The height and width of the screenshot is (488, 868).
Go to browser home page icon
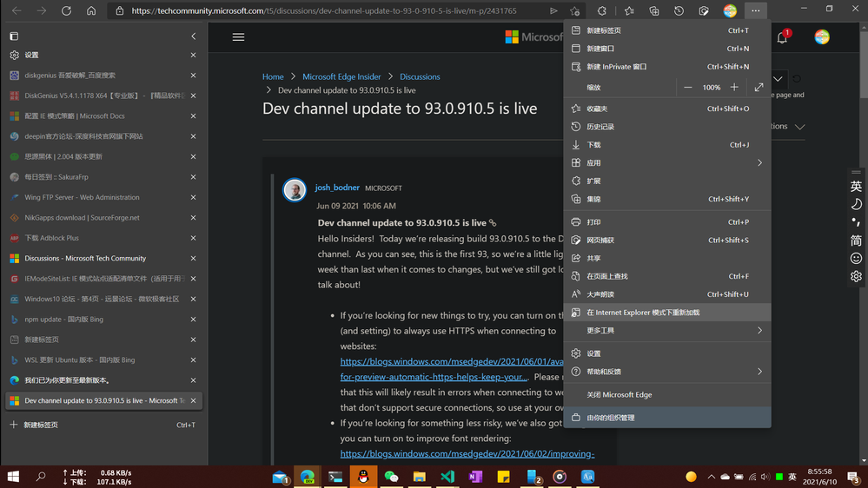click(91, 10)
